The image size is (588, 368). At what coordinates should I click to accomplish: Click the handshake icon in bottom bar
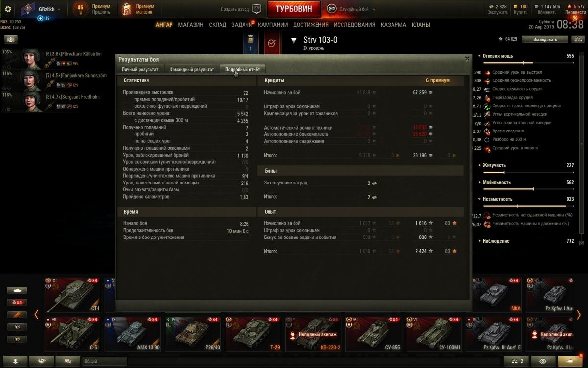42,361
